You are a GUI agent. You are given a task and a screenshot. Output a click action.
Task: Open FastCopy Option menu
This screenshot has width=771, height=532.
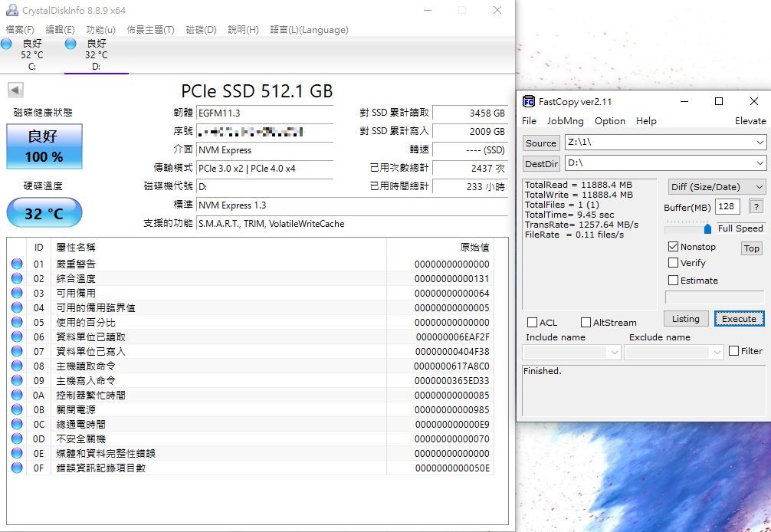(x=610, y=121)
